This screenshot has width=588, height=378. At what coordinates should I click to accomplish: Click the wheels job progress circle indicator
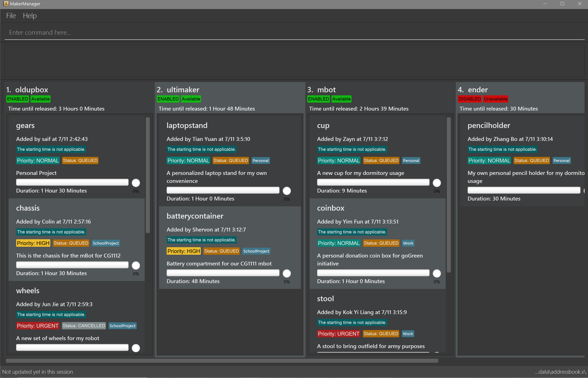[x=136, y=348]
